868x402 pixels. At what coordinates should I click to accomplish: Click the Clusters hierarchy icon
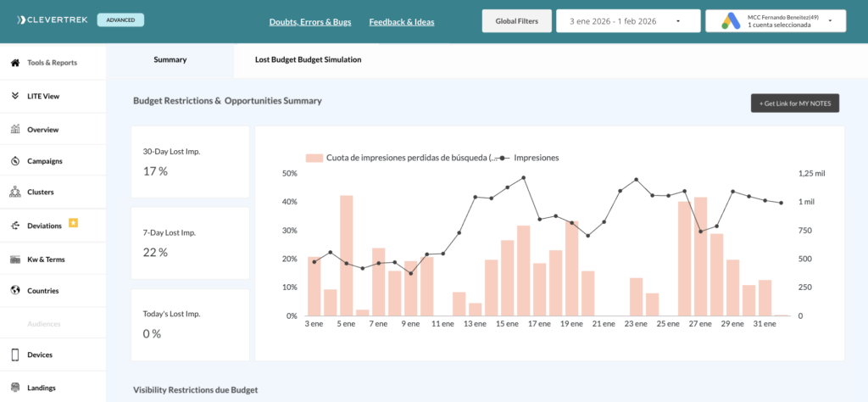(15, 193)
